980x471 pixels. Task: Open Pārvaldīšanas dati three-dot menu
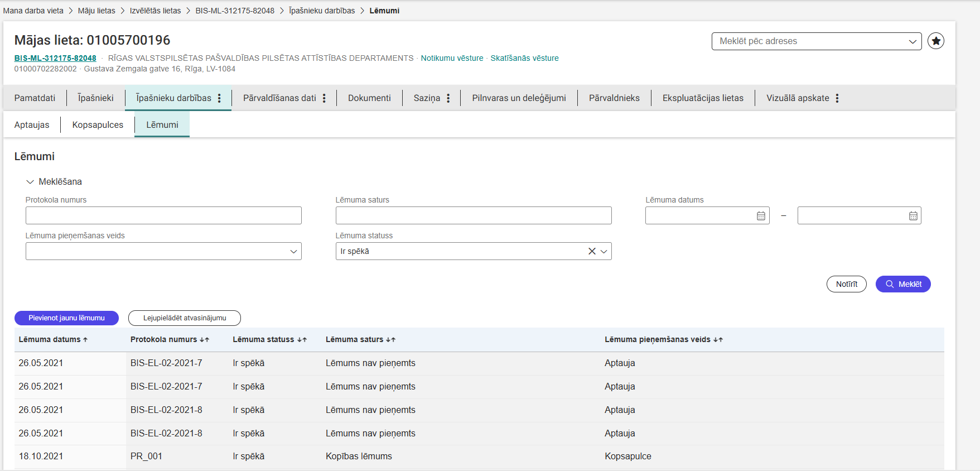point(324,98)
